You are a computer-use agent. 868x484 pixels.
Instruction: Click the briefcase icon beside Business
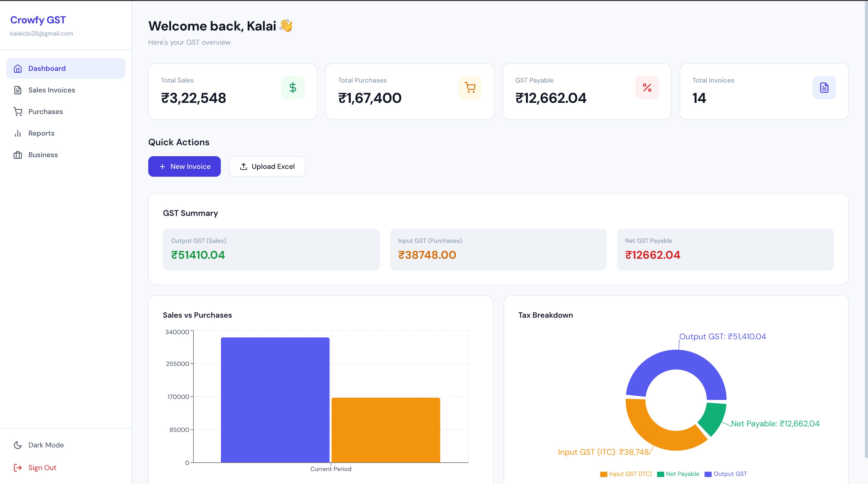tap(18, 155)
